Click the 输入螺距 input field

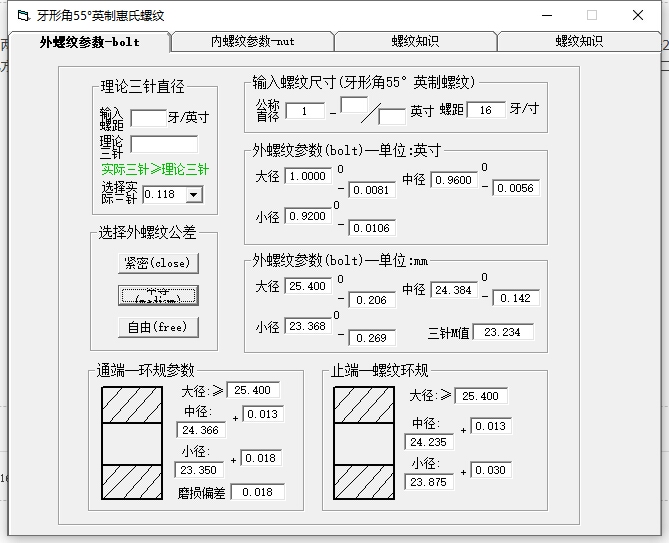[x=148, y=118]
